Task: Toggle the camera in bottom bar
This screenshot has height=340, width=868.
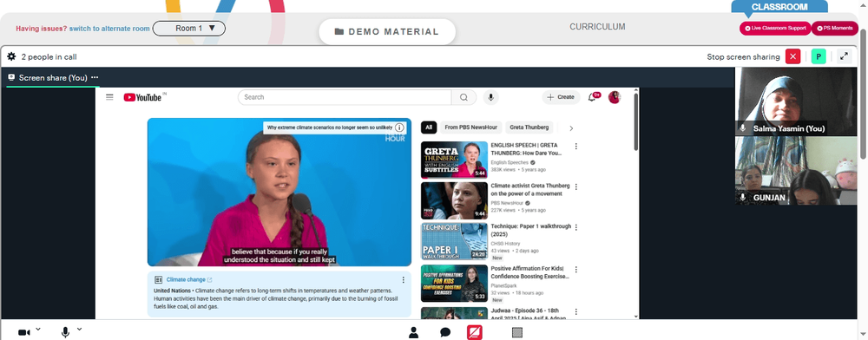Action: (x=24, y=332)
